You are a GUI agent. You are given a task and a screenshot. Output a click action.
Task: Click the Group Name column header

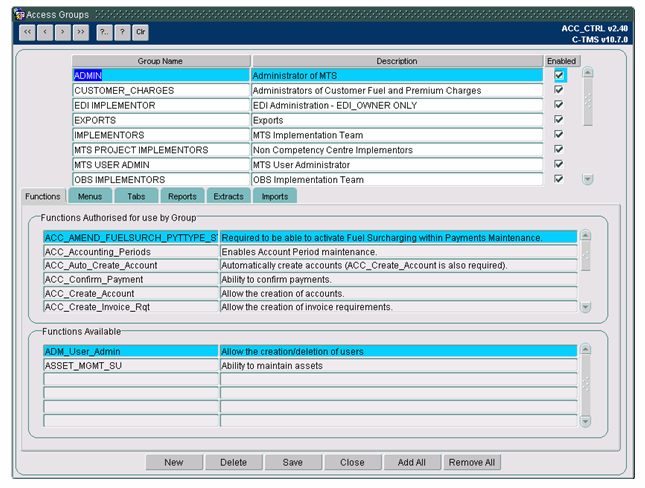pos(161,61)
